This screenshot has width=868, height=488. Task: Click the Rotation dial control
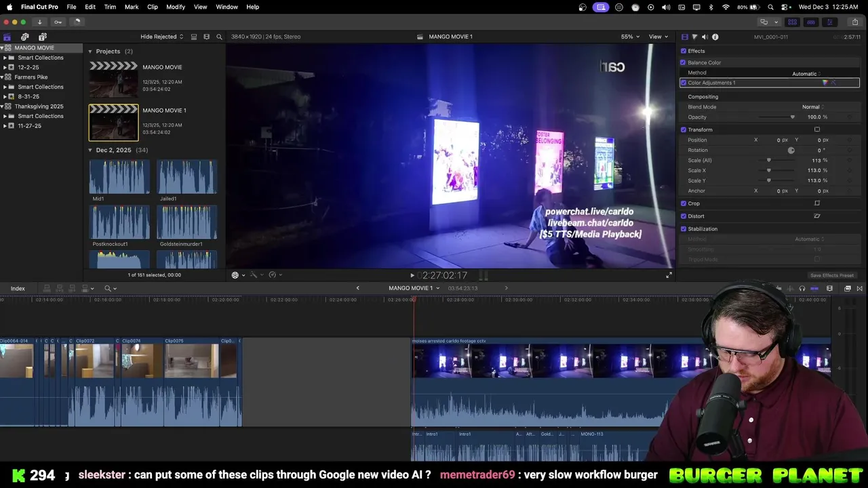791,150
